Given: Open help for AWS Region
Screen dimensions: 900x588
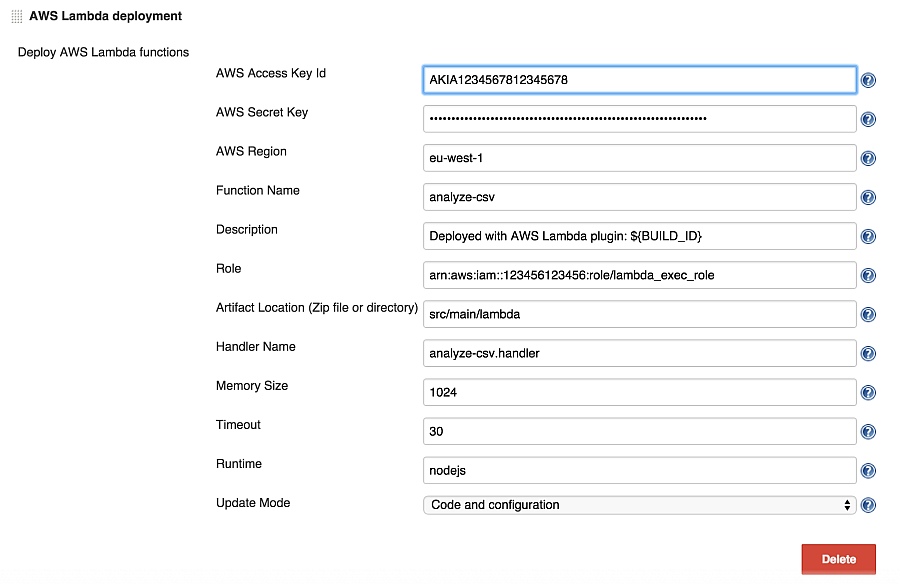Looking at the screenshot, I should [868, 158].
